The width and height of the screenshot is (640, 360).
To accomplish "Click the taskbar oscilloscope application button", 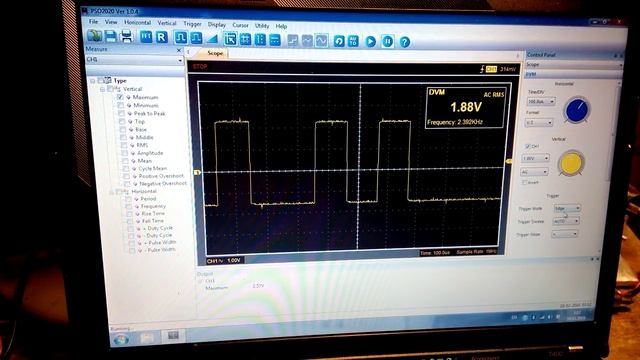I will pos(173,336).
